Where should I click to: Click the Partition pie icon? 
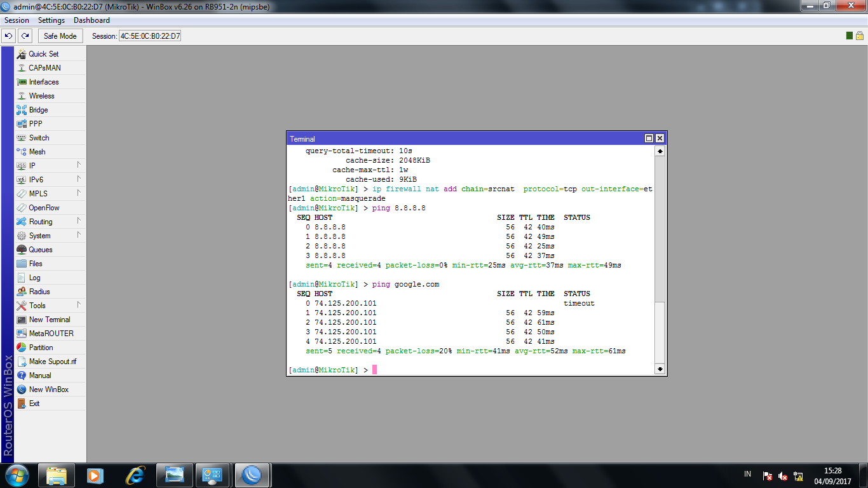click(x=22, y=348)
